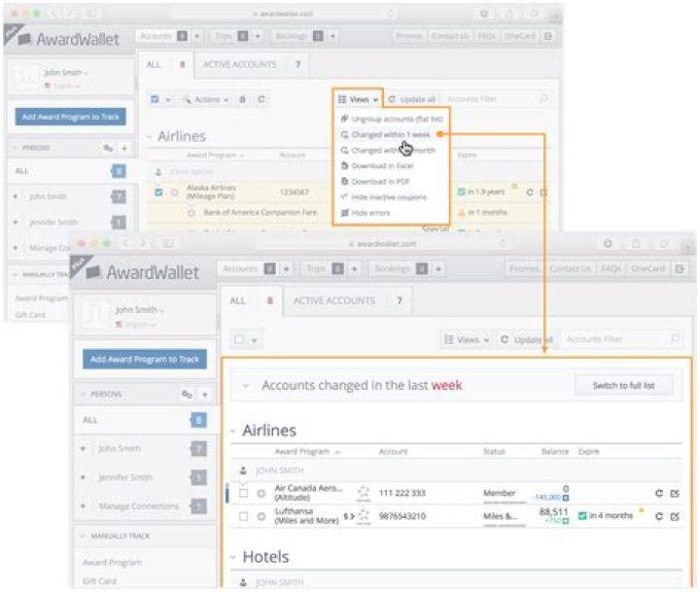The width and height of the screenshot is (700, 592).
Task: Edit the Lufthansa Miles and More account
Action: click(675, 516)
